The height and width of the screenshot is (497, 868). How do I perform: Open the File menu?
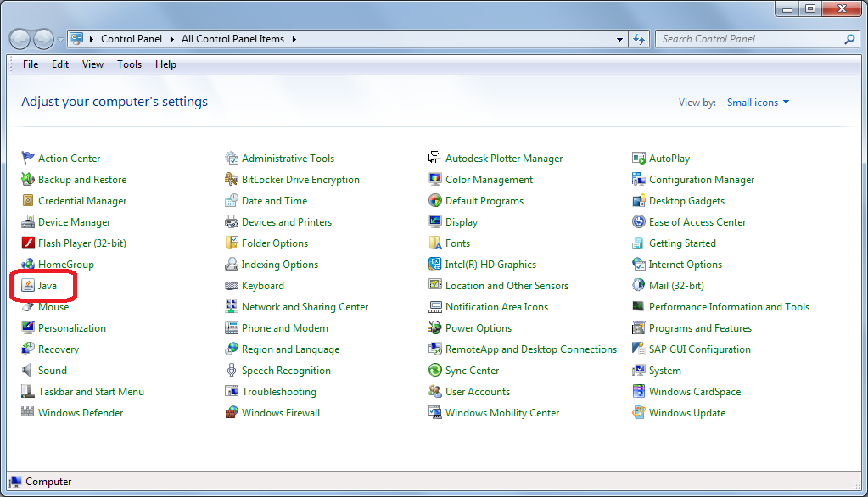[31, 64]
